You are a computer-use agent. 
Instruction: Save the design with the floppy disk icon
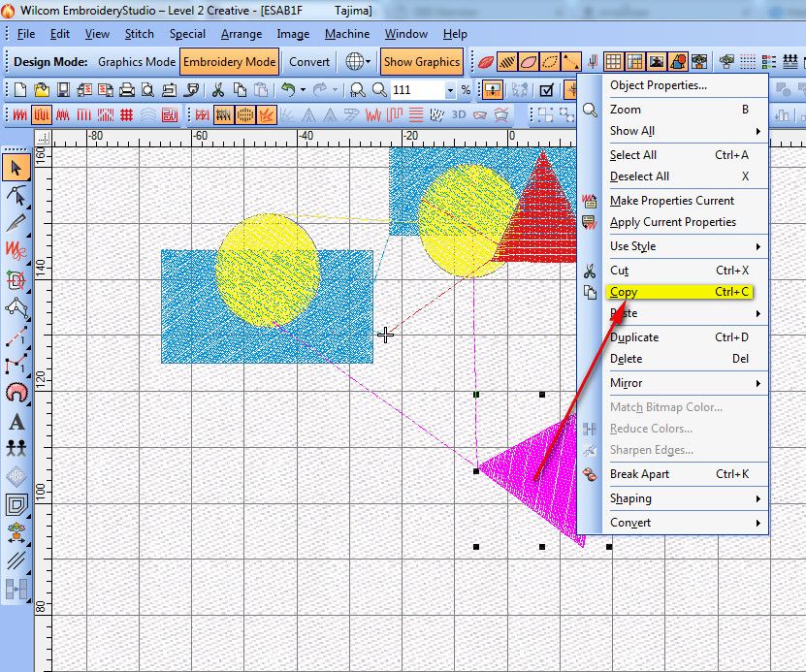(x=63, y=90)
